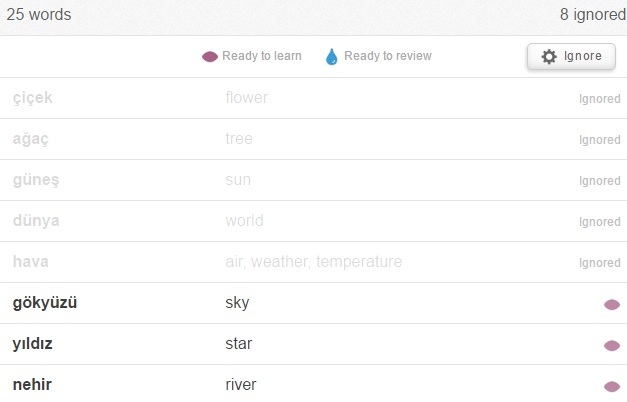Open the Ignore settings button
Viewport: 627px width, 402px height.
tap(571, 56)
